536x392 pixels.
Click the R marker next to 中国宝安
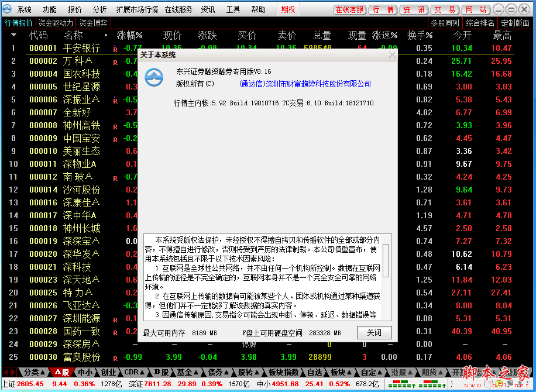115,140
